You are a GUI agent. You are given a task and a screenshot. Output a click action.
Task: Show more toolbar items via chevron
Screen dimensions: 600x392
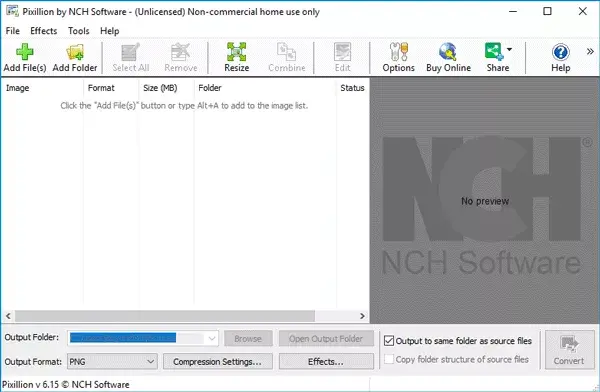(590, 51)
